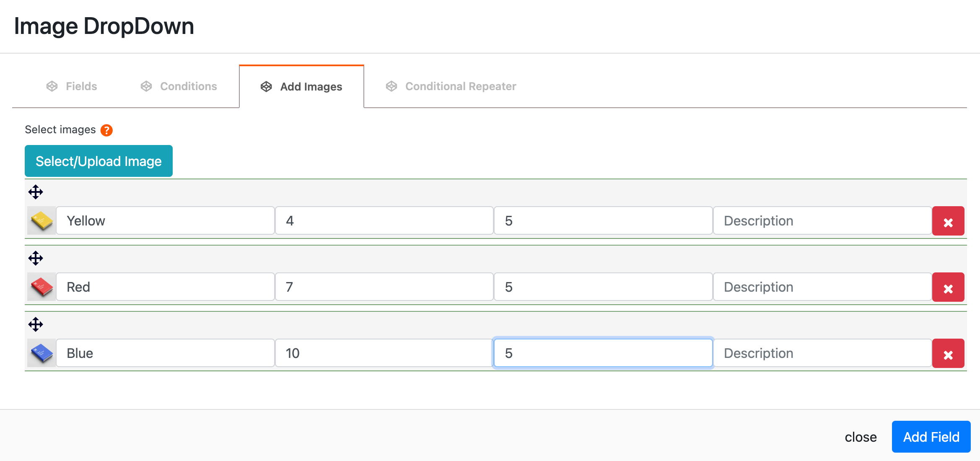
Task: Click the close link
Action: [860, 437]
